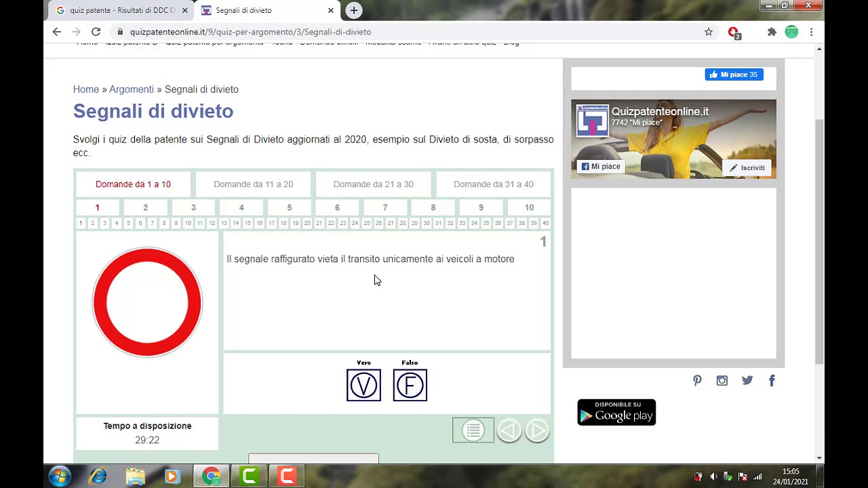Click the red circle road sign image
This screenshot has height=488, width=868.
[x=147, y=302]
